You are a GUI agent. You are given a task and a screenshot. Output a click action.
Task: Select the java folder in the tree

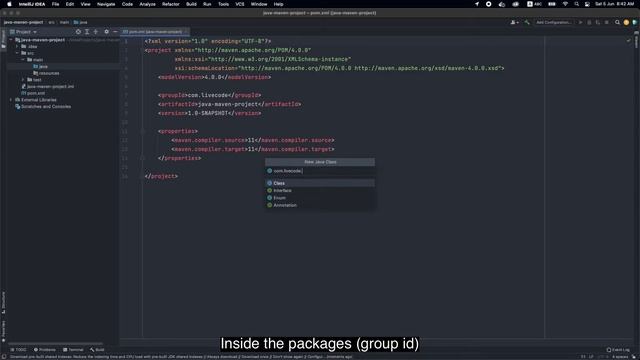[40, 67]
